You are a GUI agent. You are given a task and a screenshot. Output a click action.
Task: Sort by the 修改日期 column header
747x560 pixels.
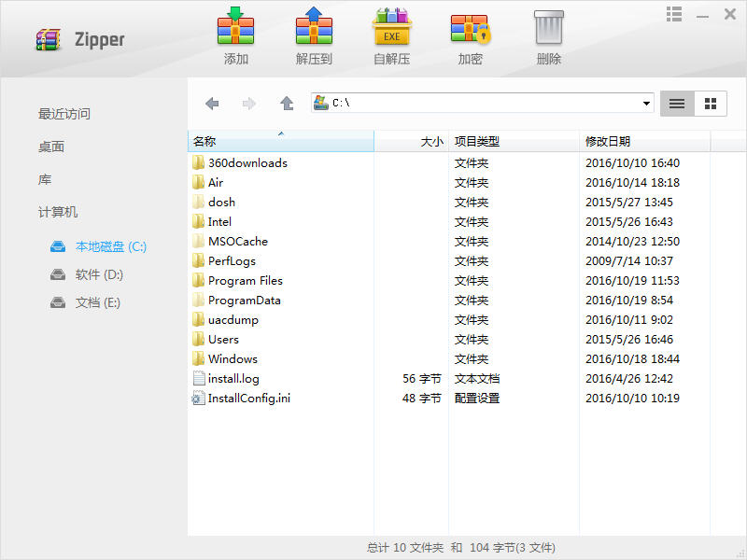pyautogui.click(x=644, y=142)
